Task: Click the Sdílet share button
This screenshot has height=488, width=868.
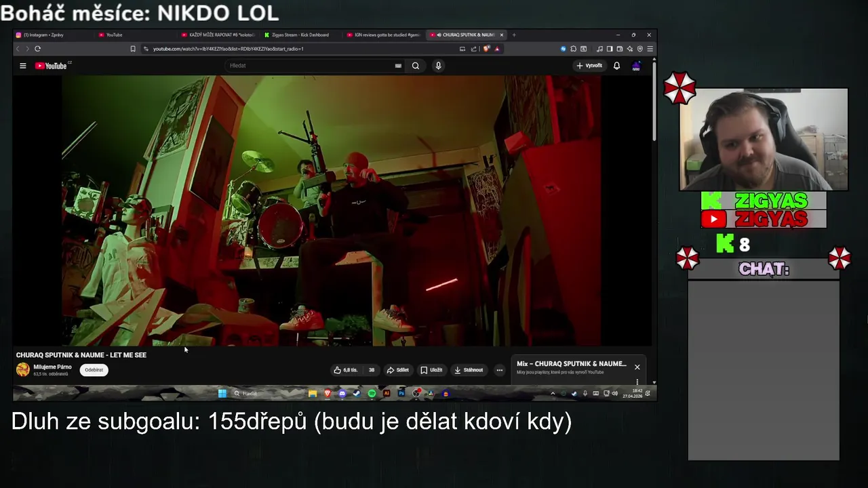Action: coord(397,370)
